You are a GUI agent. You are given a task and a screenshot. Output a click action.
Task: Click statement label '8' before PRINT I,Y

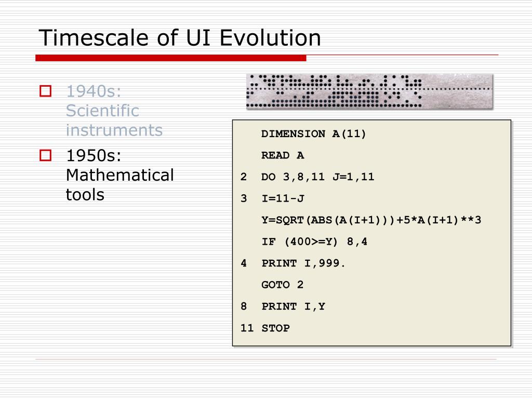pos(244,307)
